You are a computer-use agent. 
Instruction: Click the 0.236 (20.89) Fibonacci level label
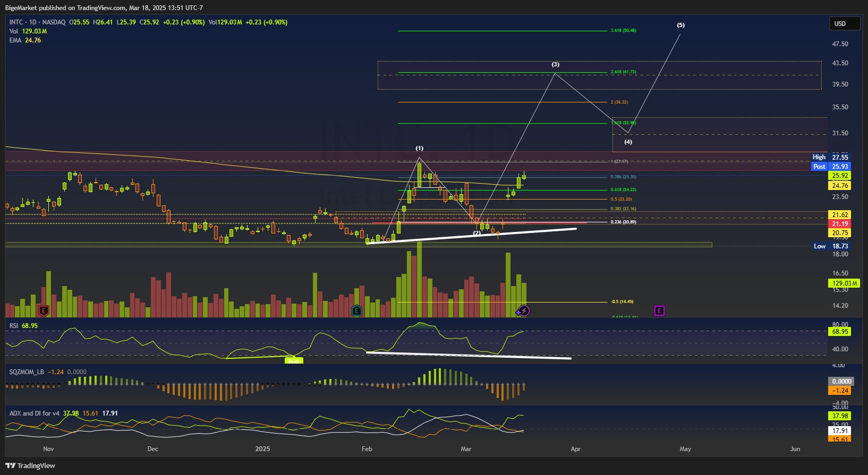click(x=623, y=222)
